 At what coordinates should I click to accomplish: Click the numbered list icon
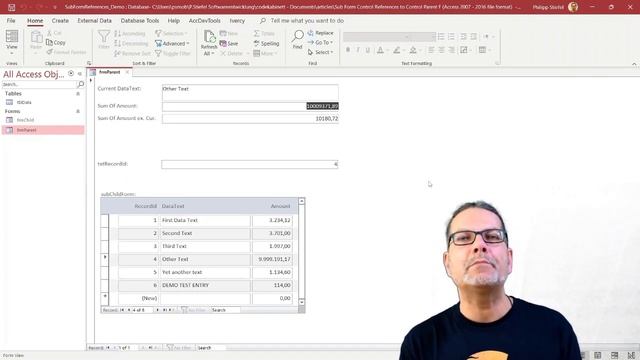pos(451,37)
